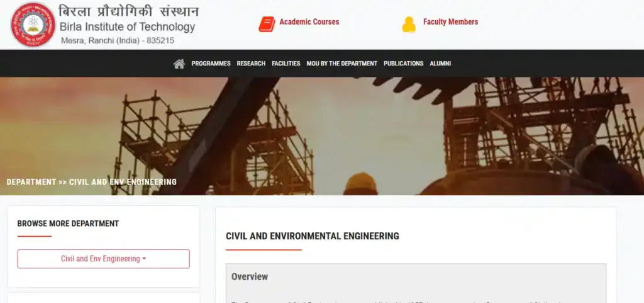644x303 pixels.
Task: Click Civil and Env Engineering in the breadcrumb
Action: 123,182
